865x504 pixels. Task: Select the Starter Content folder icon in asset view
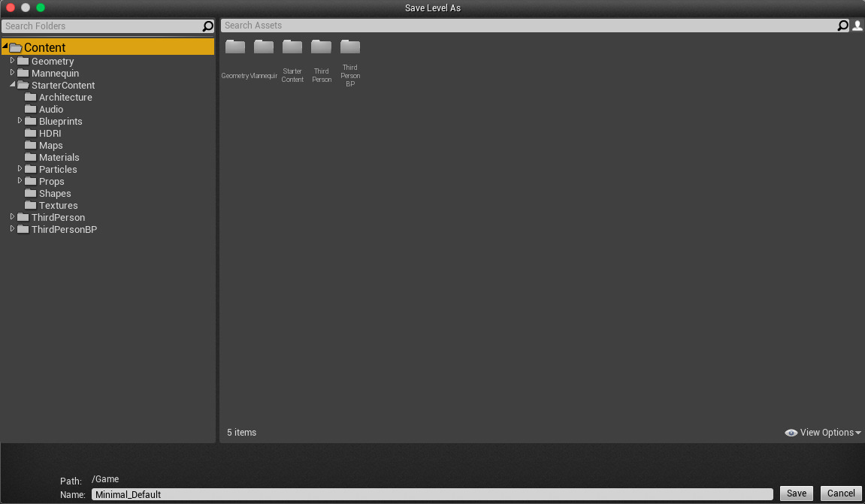(x=292, y=48)
